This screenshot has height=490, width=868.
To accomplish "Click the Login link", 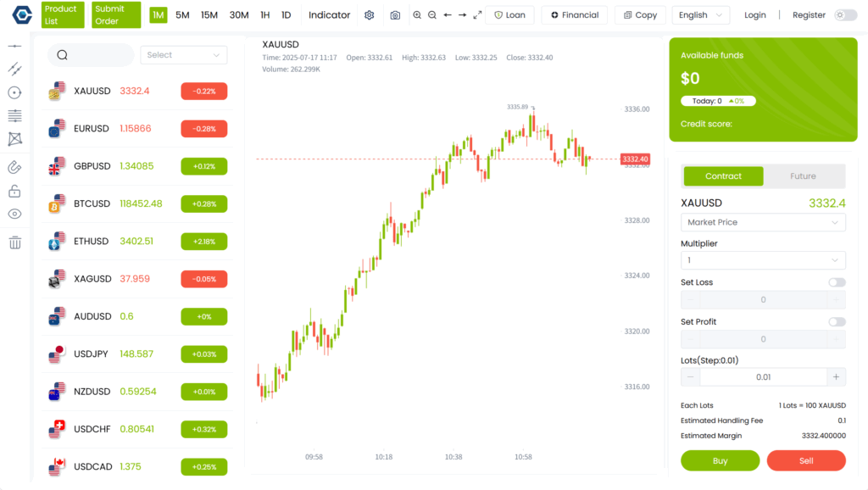I will [x=754, y=15].
